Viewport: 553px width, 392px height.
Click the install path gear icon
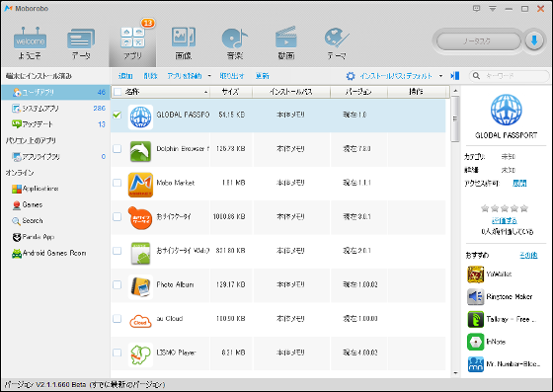tap(351, 76)
